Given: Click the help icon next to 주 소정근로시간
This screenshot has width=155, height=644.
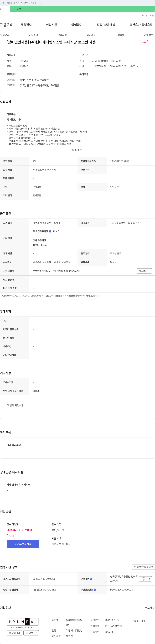Looking at the screenshot, I should pyautogui.click(x=50, y=231).
